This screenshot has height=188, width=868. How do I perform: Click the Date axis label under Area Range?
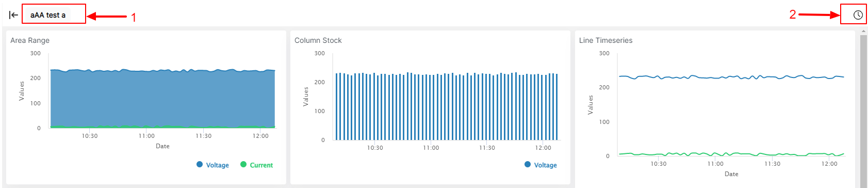tap(162, 146)
